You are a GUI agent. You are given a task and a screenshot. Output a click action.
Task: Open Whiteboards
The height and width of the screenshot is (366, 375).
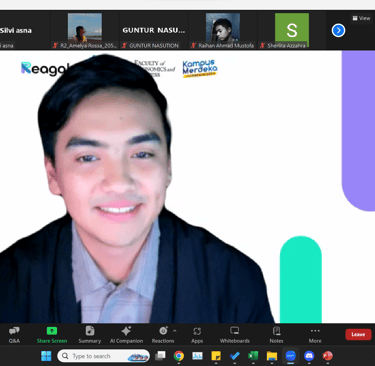point(235,335)
